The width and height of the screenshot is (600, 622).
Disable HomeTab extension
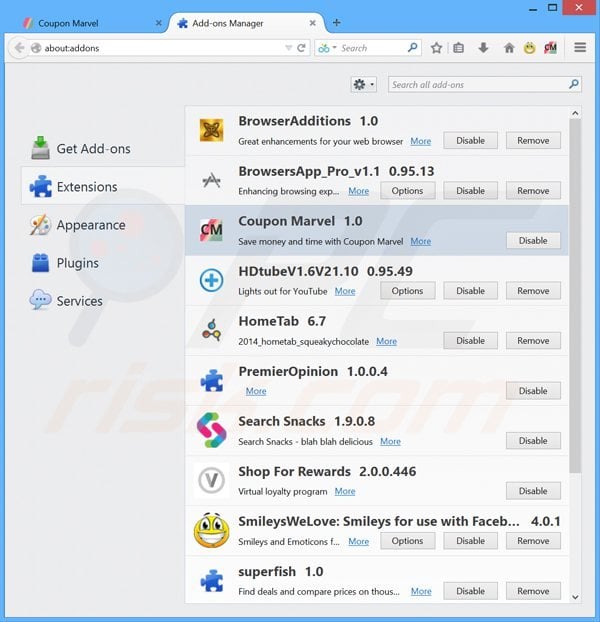[x=470, y=341]
